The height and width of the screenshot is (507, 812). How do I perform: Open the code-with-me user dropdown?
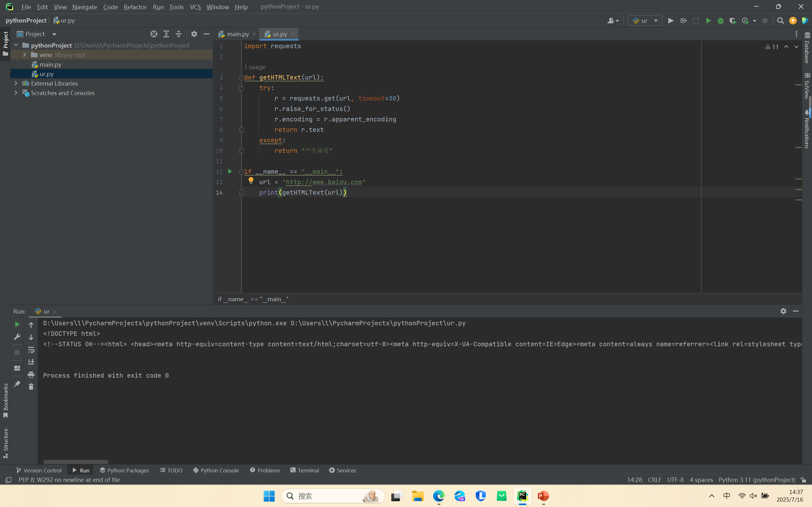(x=613, y=21)
